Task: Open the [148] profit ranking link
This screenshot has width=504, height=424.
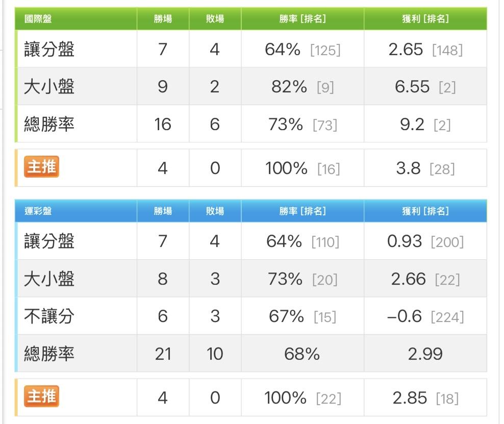Action: (447, 50)
